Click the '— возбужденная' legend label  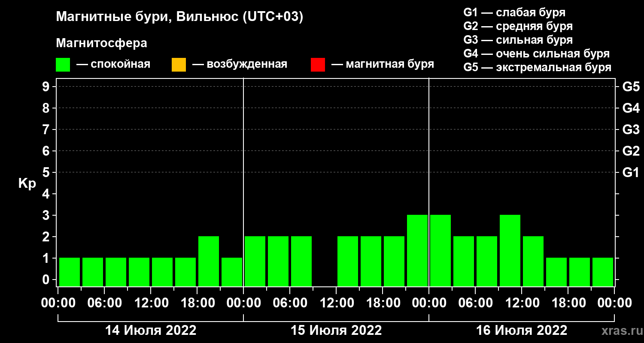click(240, 64)
